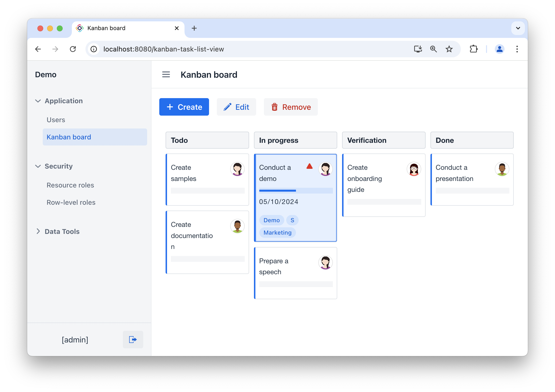
Task: Click the trash icon on the Remove button
Action: 274,107
